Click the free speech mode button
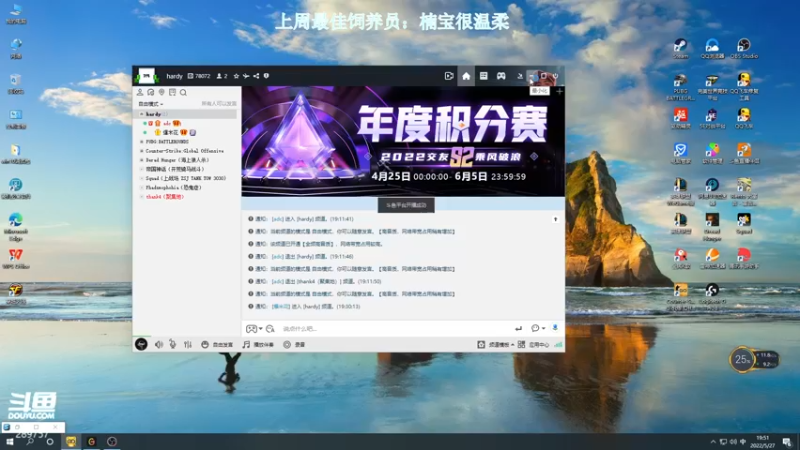Viewport: 800px width, 450px height. (x=217, y=345)
